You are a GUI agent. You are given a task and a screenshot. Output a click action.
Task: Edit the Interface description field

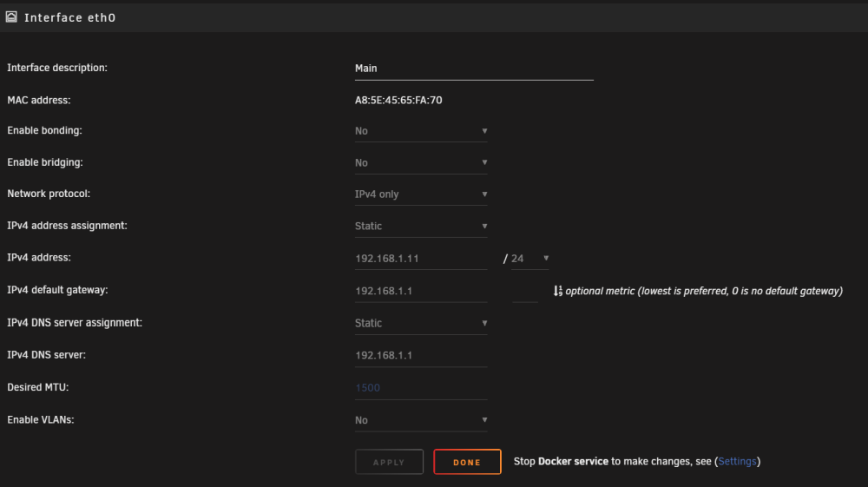[x=474, y=69]
